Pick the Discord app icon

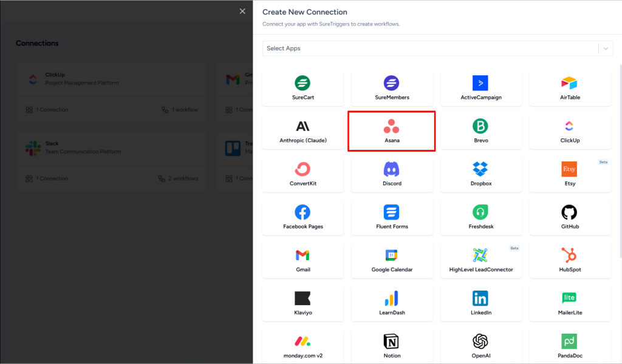click(391, 169)
